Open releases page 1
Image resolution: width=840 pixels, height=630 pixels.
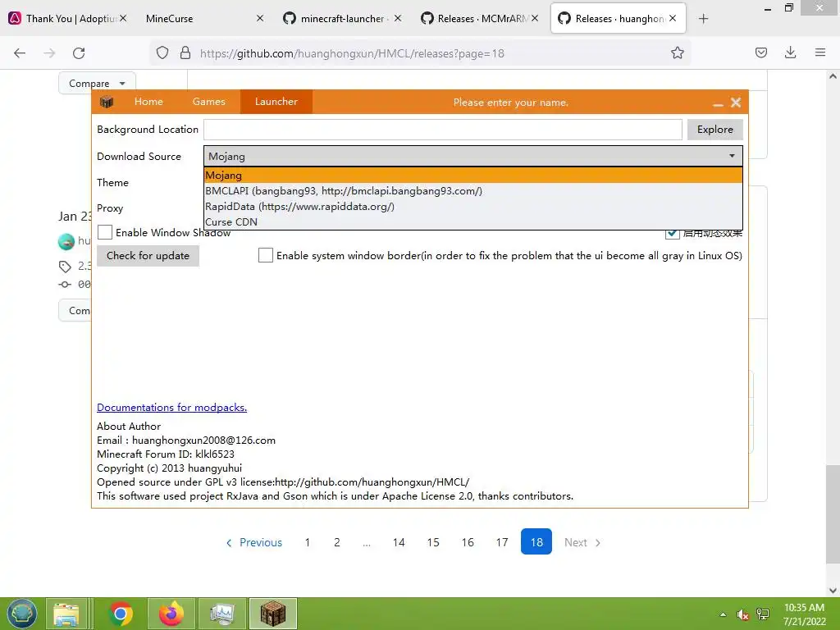(x=308, y=542)
